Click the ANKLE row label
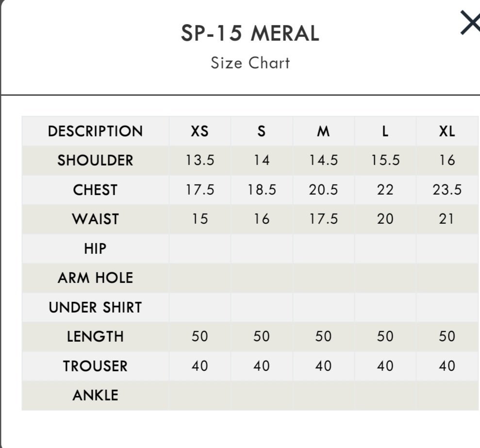480x448 pixels. point(95,395)
